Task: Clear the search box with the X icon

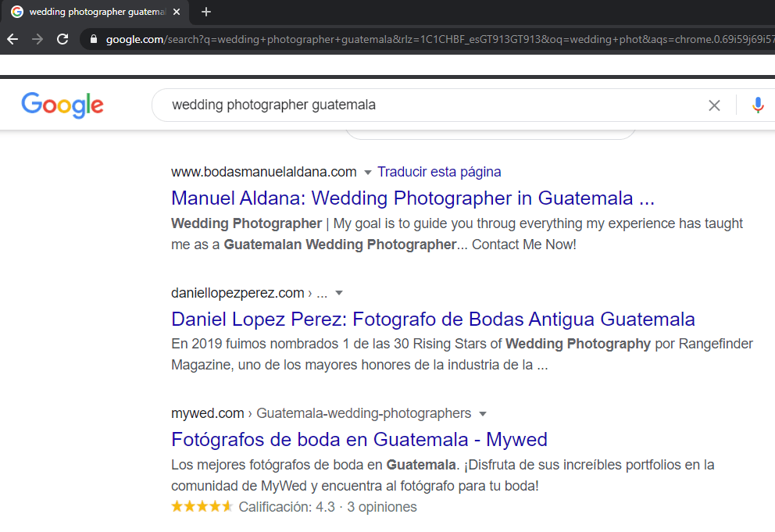Action: click(x=714, y=105)
